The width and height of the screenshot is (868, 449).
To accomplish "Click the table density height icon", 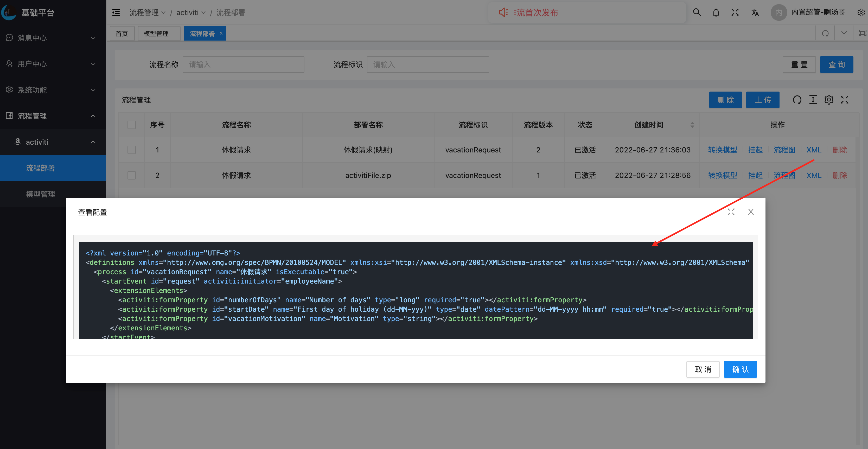I will pyautogui.click(x=813, y=100).
